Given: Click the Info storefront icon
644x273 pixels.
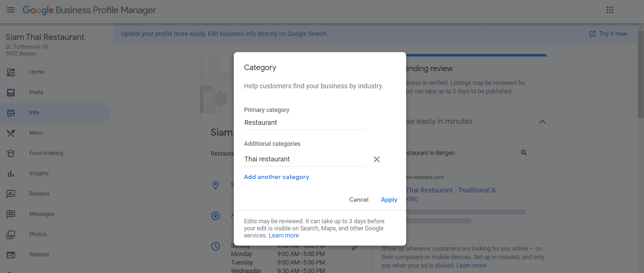Looking at the screenshot, I should point(11,113).
